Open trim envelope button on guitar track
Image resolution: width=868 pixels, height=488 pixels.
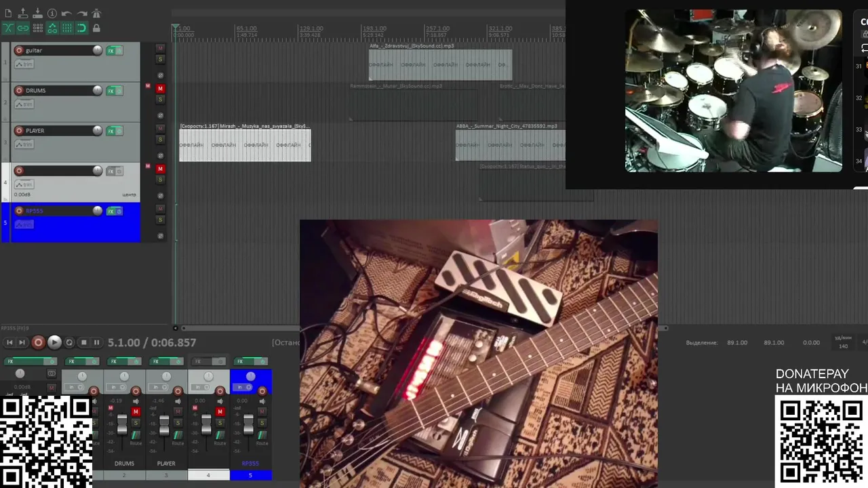click(24, 64)
